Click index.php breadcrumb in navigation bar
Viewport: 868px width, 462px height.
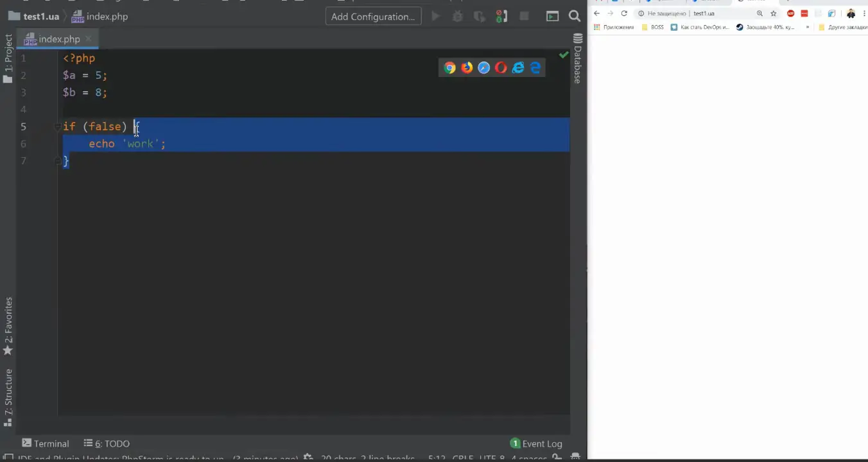pos(100,17)
